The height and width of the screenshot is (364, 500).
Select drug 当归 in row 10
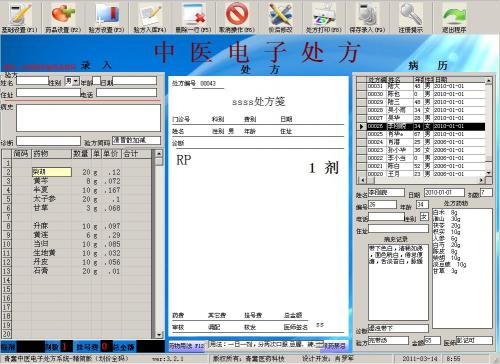41,244
